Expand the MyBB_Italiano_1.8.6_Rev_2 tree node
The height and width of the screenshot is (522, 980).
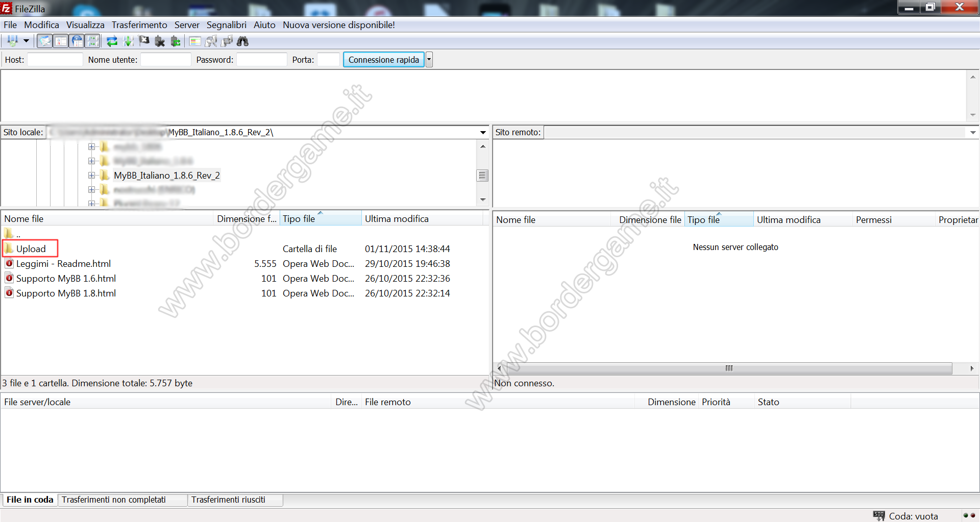[x=91, y=175]
